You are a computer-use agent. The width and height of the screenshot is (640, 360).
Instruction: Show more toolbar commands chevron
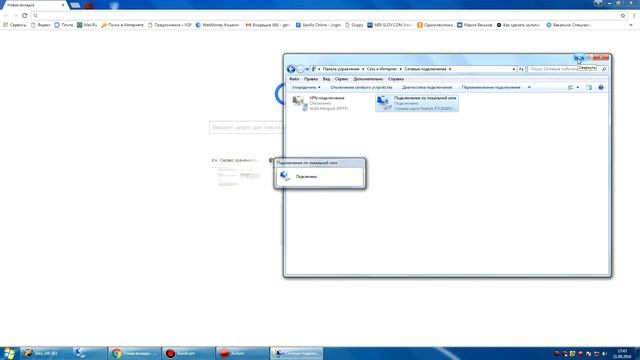click(529, 87)
